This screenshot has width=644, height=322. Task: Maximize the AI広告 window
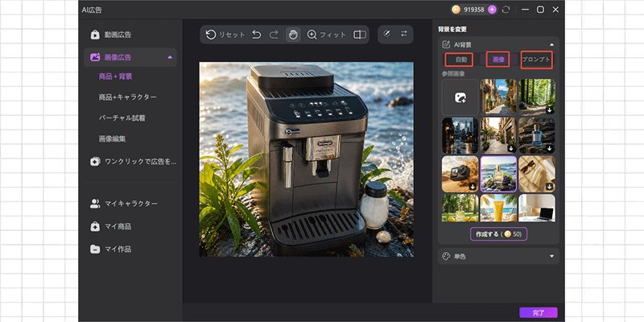(x=540, y=10)
